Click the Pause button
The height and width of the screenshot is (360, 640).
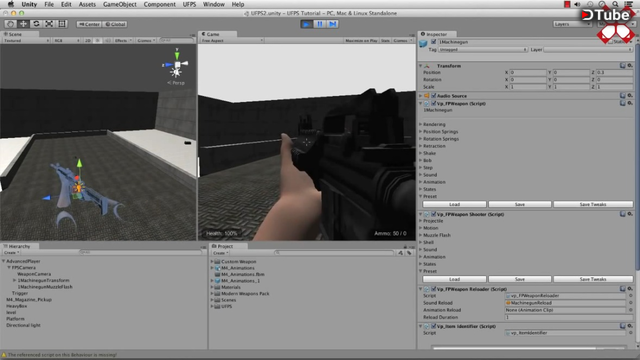coord(320,24)
